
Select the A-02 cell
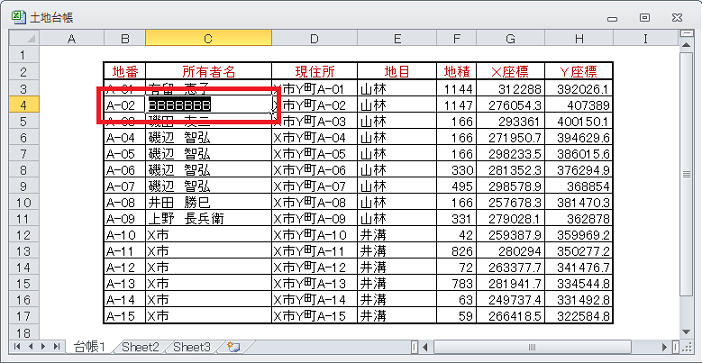[124, 105]
